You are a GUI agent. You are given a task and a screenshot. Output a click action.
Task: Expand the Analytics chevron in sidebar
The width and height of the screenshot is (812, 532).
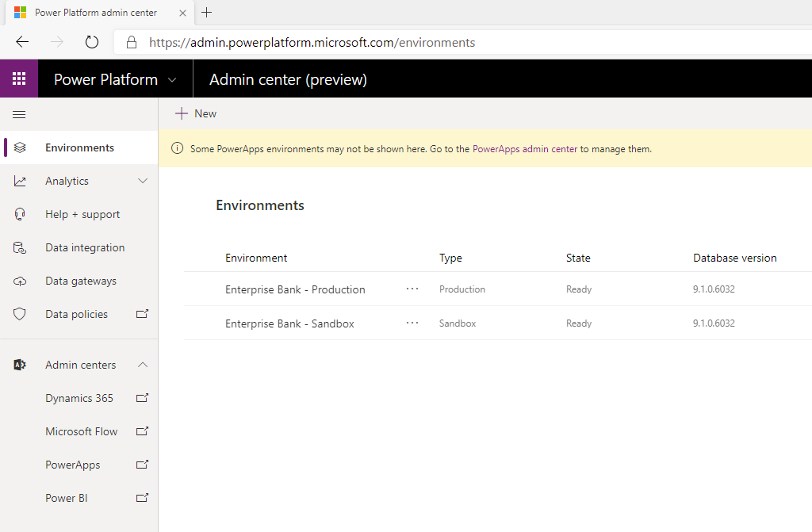pos(143,181)
